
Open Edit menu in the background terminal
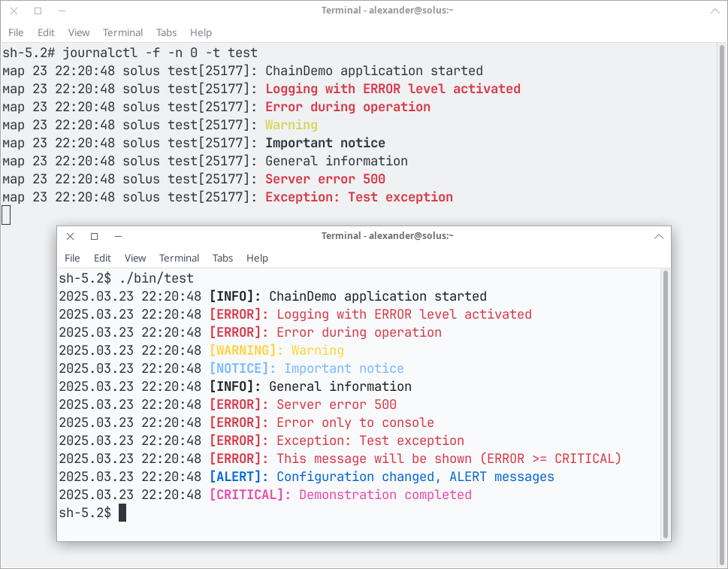[46, 32]
